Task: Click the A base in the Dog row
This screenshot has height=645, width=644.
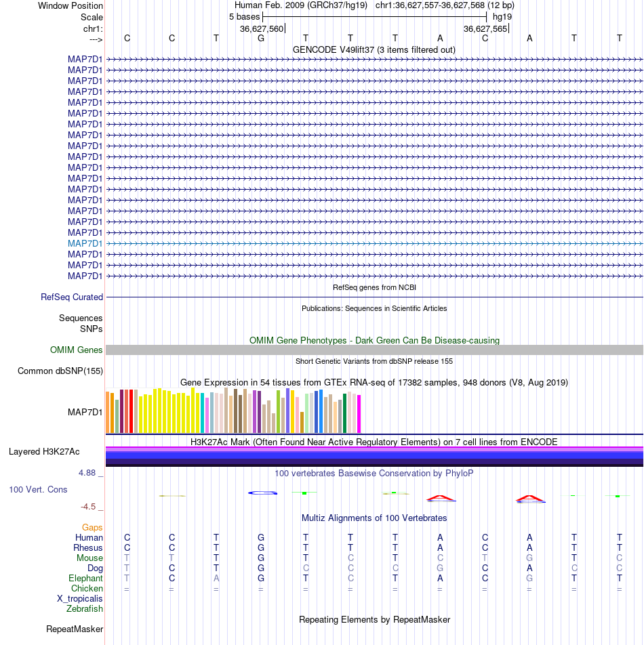Action: point(529,568)
